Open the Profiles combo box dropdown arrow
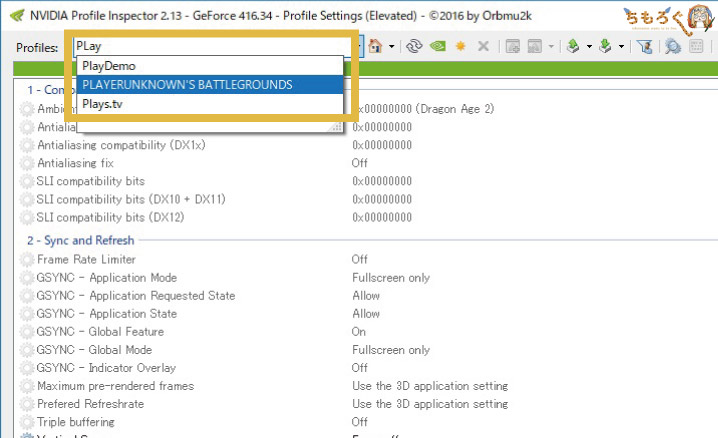Viewport: 718px width, 438px height. (361, 46)
